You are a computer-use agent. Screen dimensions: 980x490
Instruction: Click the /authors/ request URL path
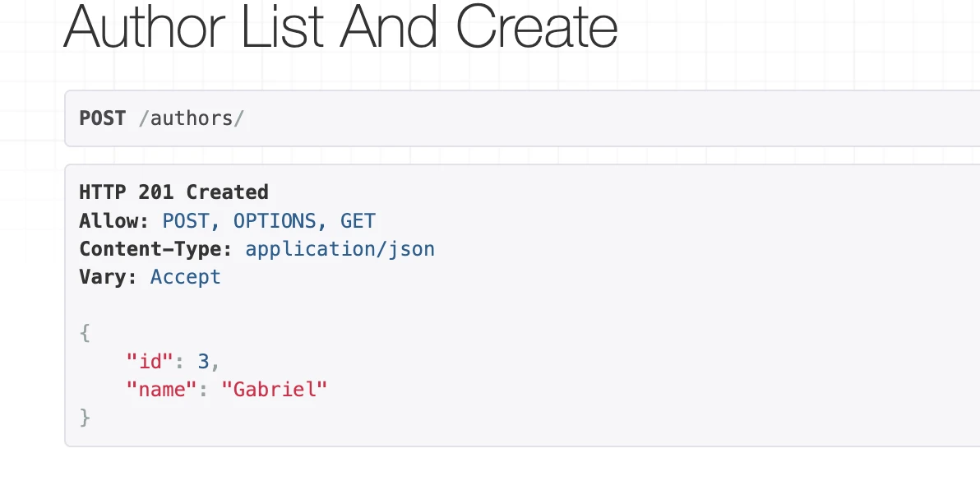coord(192,118)
